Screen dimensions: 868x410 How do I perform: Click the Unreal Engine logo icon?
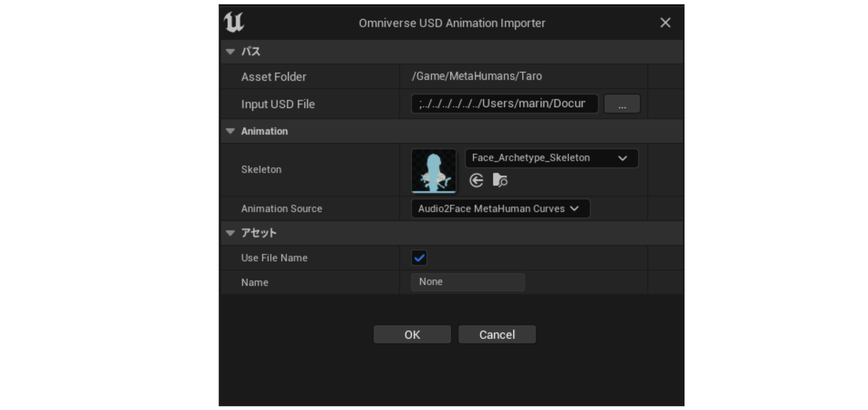(234, 22)
